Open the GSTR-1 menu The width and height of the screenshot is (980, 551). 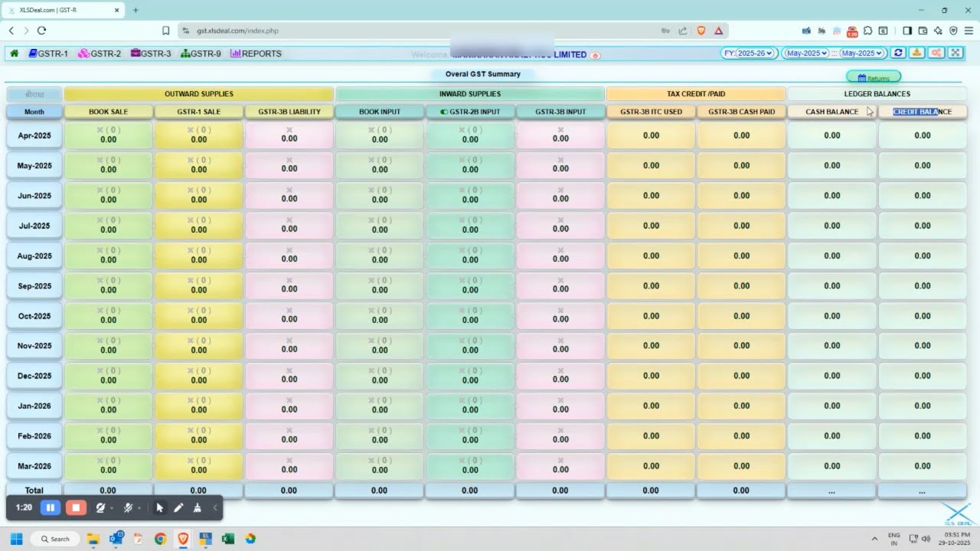(48, 54)
